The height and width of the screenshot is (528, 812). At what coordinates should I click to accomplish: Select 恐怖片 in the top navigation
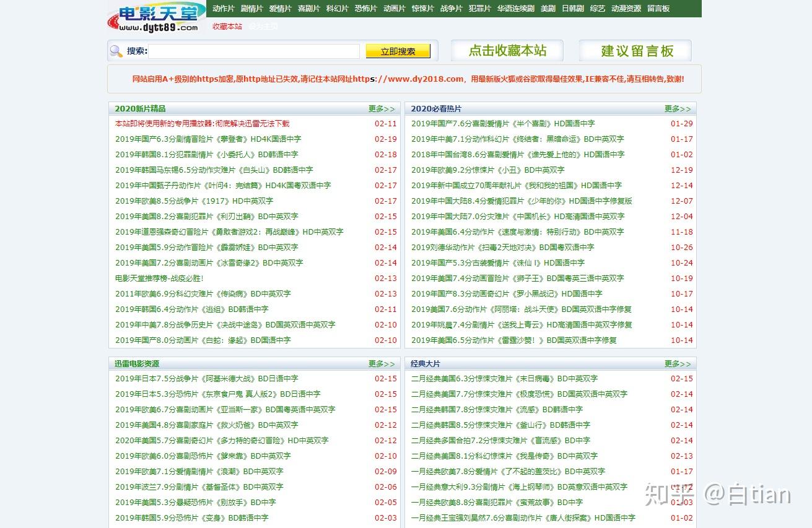366,9
